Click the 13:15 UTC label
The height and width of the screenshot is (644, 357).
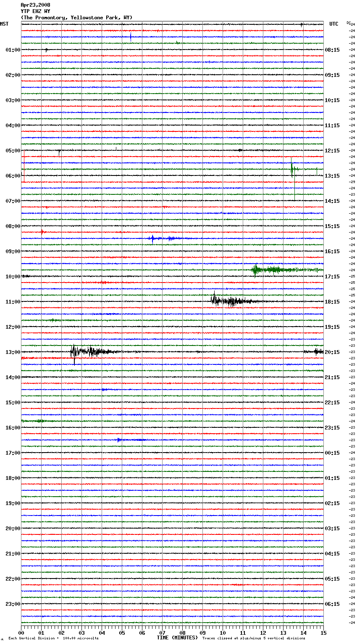pyautogui.click(x=332, y=176)
